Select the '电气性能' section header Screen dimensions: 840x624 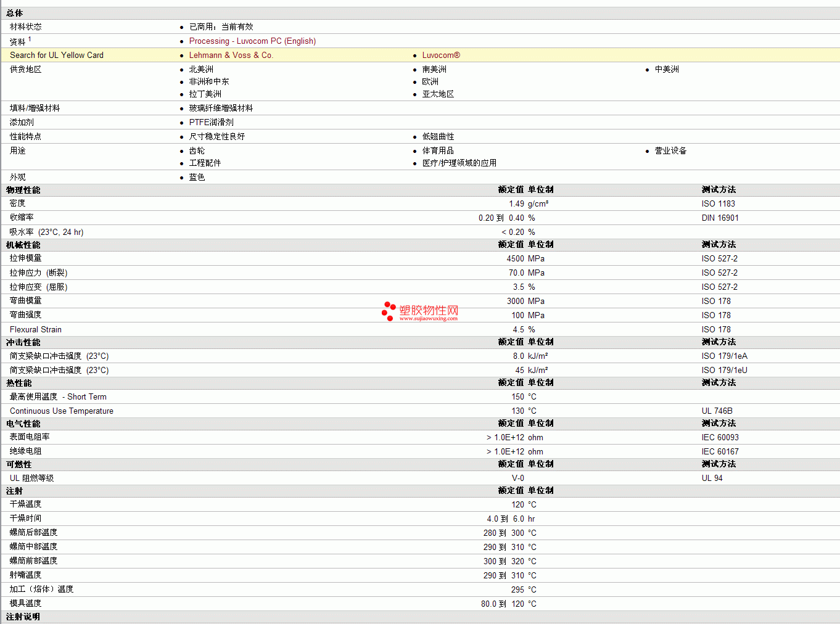coord(23,424)
